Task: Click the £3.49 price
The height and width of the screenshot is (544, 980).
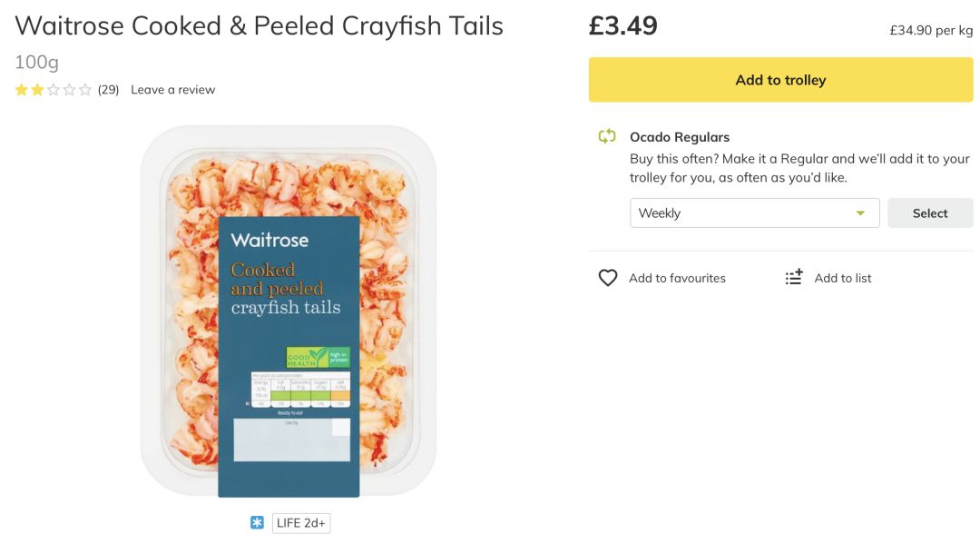Action: (622, 25)
